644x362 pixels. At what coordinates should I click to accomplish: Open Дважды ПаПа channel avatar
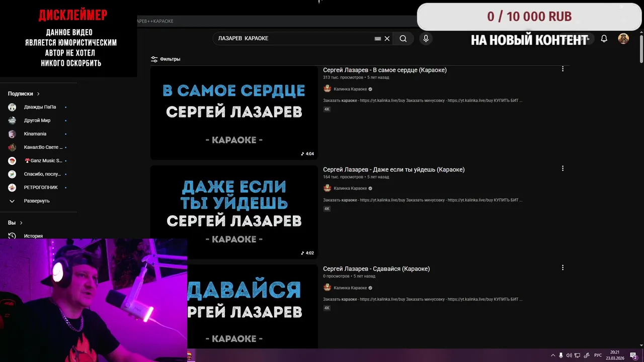[12, 107]
